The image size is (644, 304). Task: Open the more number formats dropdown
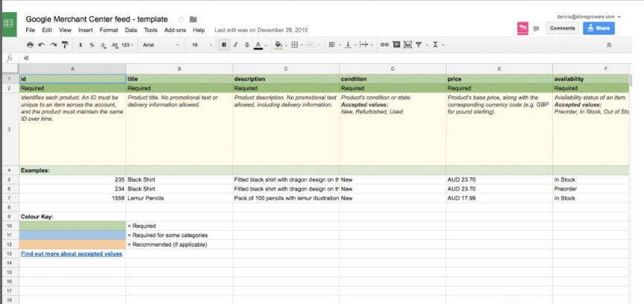tap(128, 45)
